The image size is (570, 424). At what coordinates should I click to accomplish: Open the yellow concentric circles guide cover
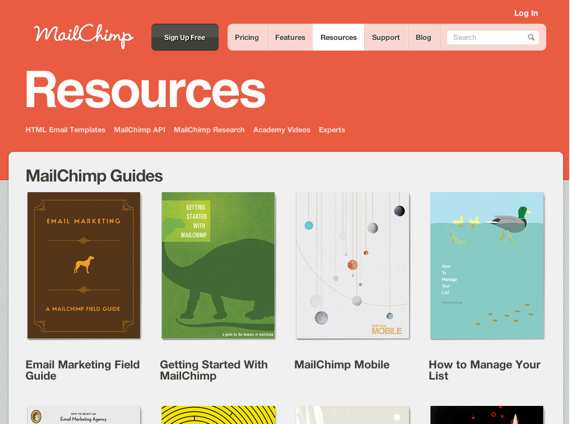coord(218,415)
